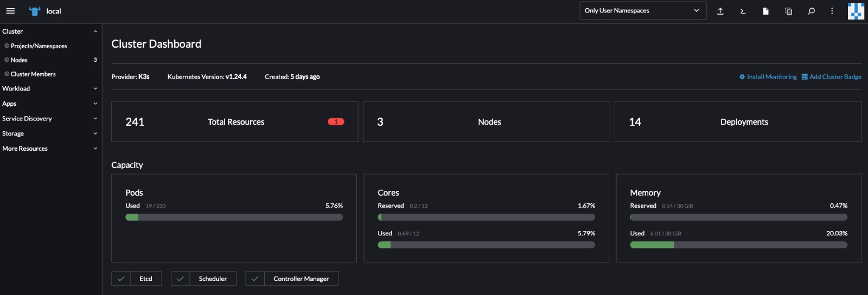The width and height of the screenshot is (868, 295).
Task: Click the Nodes count 3 in sidebar
Action: coord(95,60)
